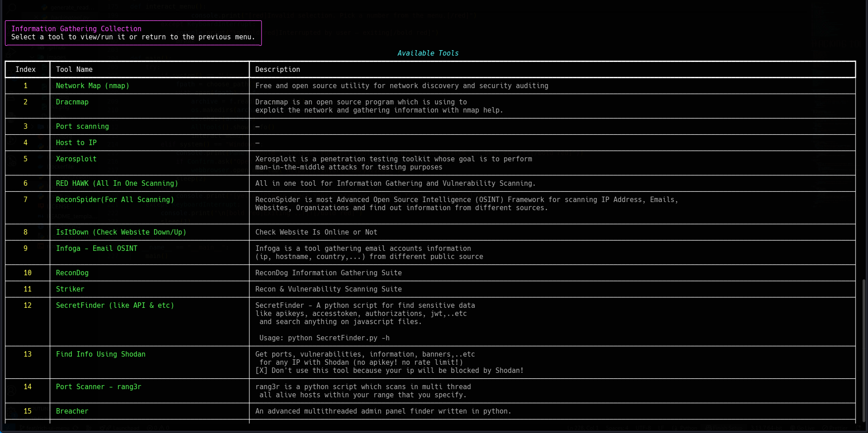The height and width of the screenshot is (433, 868).
Task: Select the "Dracnmap" tool name
Action: coord(72,102)
